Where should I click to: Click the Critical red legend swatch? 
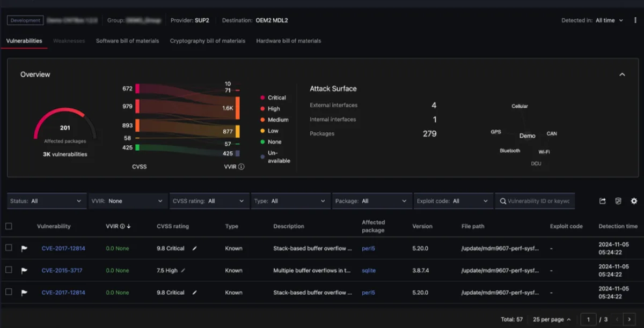[262, 98]
